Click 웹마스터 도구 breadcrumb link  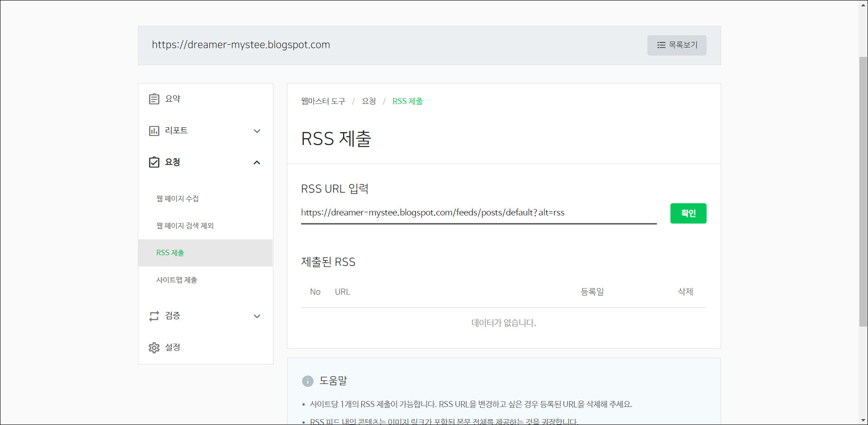[323, 101]
